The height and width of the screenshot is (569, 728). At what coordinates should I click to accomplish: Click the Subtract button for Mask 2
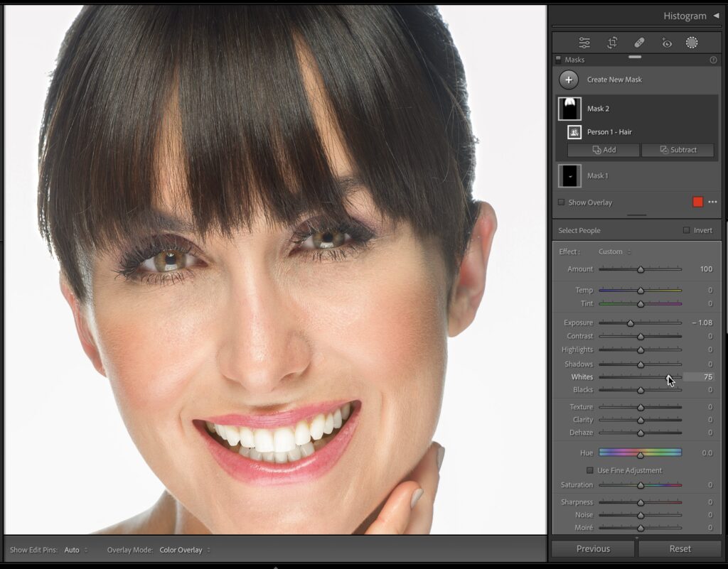coord(678,150)
